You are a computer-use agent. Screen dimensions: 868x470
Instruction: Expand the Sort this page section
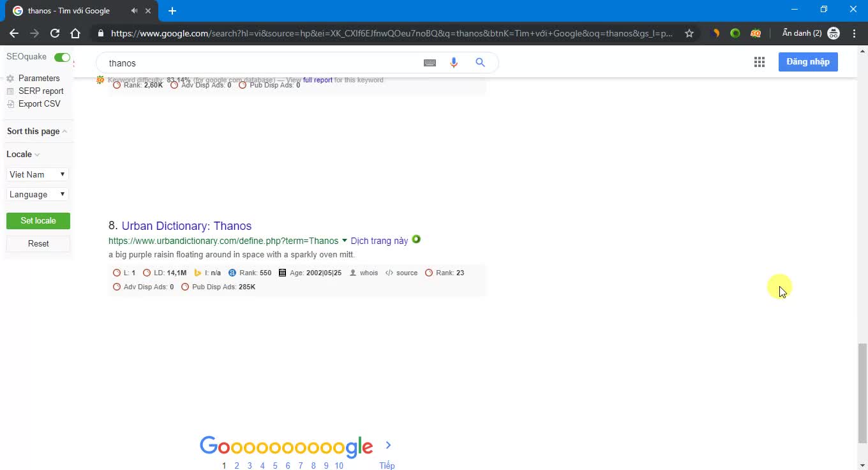tap(37, 131)
